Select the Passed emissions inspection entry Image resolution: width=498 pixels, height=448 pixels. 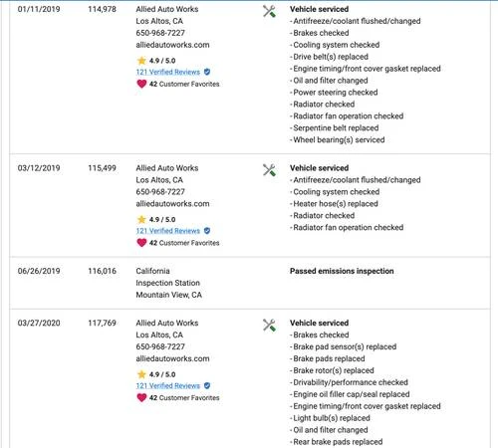(342, 271)
